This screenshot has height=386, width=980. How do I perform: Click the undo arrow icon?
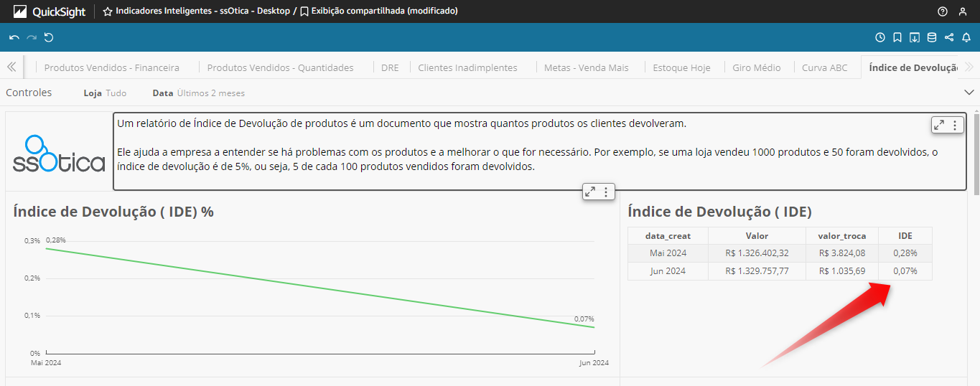(x=14, y=37)
